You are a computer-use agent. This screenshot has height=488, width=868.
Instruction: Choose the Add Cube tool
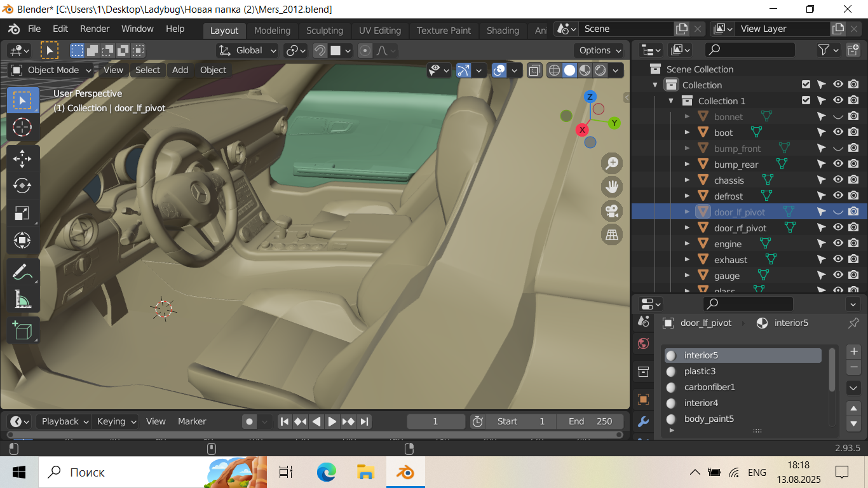22,330
